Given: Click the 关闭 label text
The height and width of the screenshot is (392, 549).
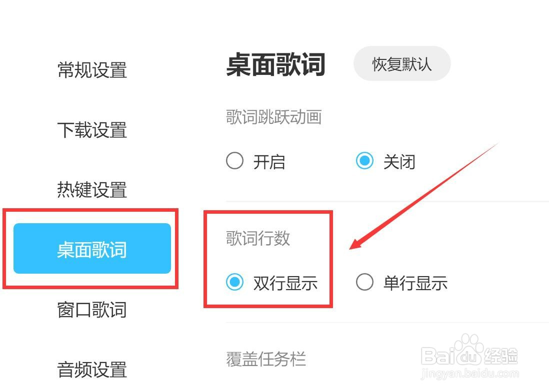Looking at the screenshot, I should coord(399,162).
